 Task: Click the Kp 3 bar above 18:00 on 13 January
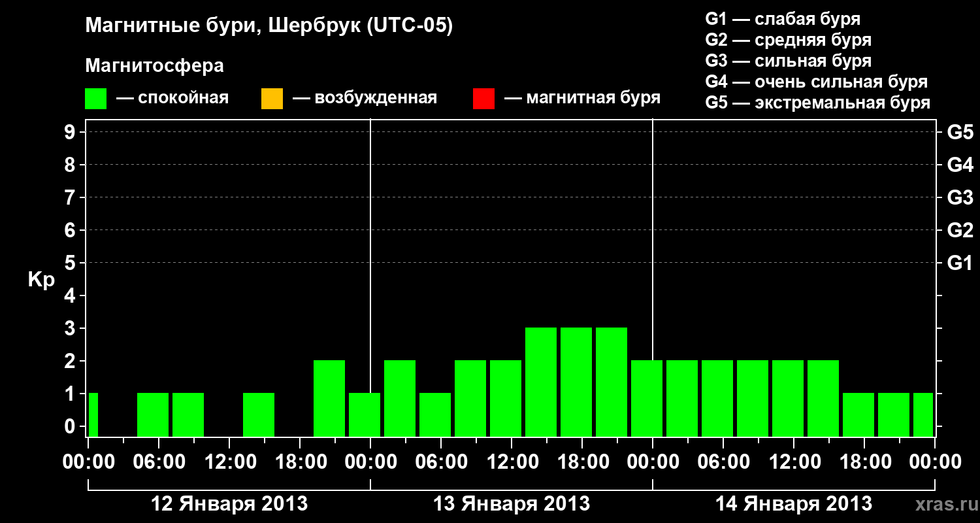[576, 382]
